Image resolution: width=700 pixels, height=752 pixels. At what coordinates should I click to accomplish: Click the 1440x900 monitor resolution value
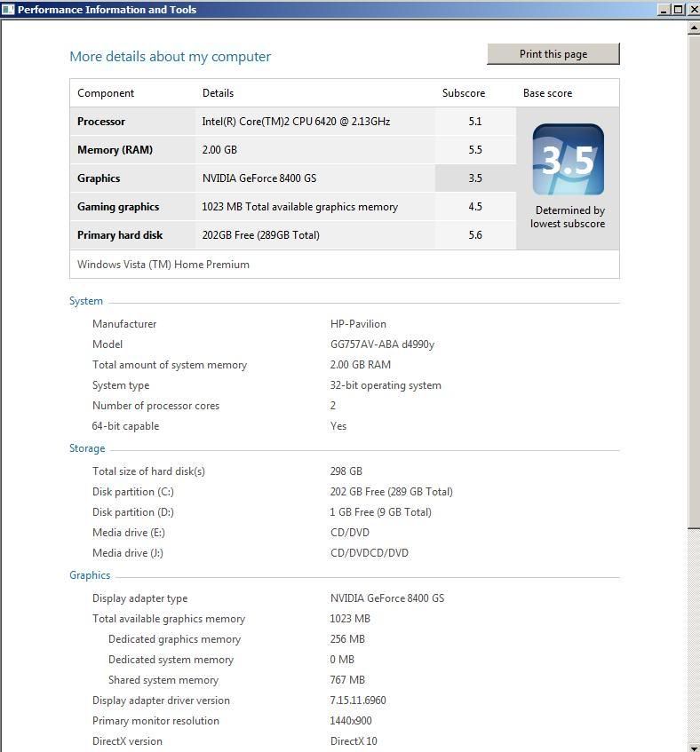pos(351,721)
